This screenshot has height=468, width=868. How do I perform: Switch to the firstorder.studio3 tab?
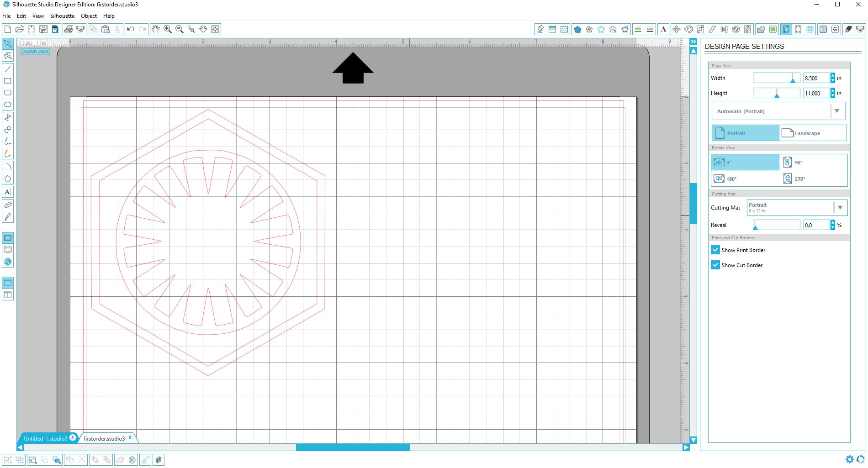click(x=104, y=438)
